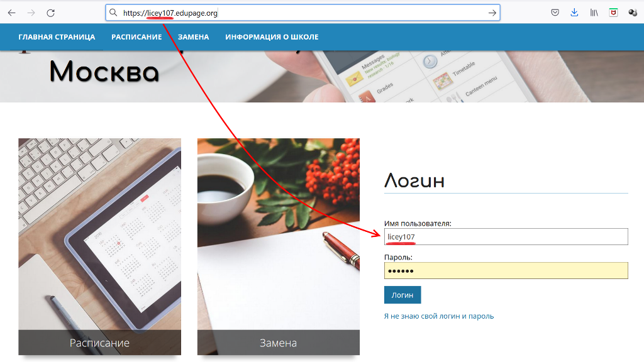
Task: Open ИНФОРМАЦИЯ О ШКОЛЕ menu item
Action: (x=272, y=37)
